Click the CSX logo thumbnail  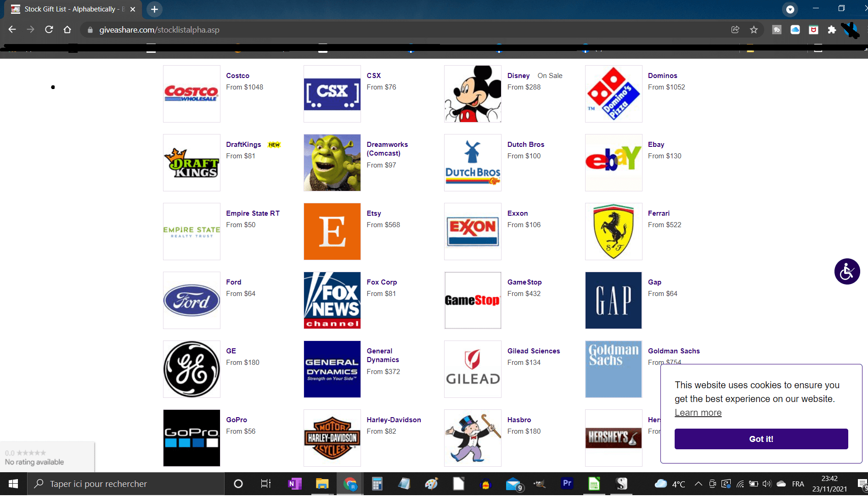(332, 94)
